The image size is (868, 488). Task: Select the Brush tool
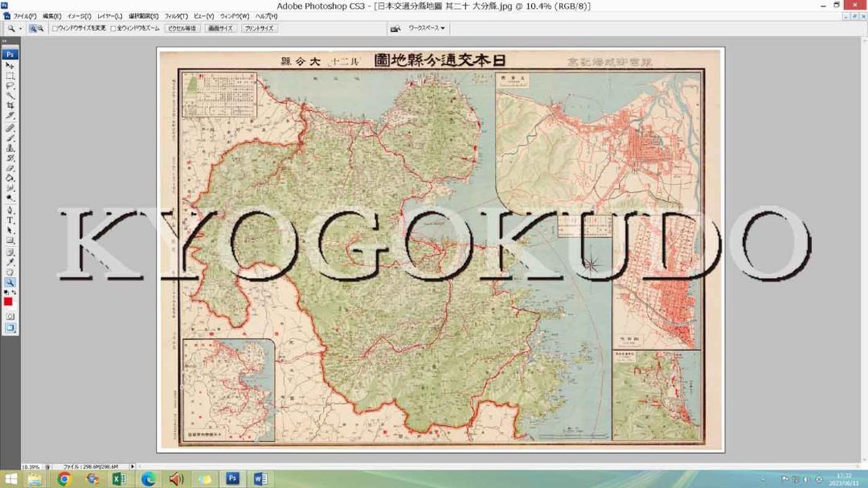[10, 138]
